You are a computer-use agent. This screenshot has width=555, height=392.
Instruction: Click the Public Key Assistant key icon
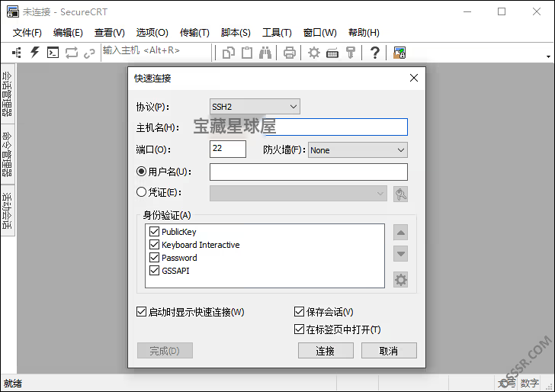tap(351, 53)
